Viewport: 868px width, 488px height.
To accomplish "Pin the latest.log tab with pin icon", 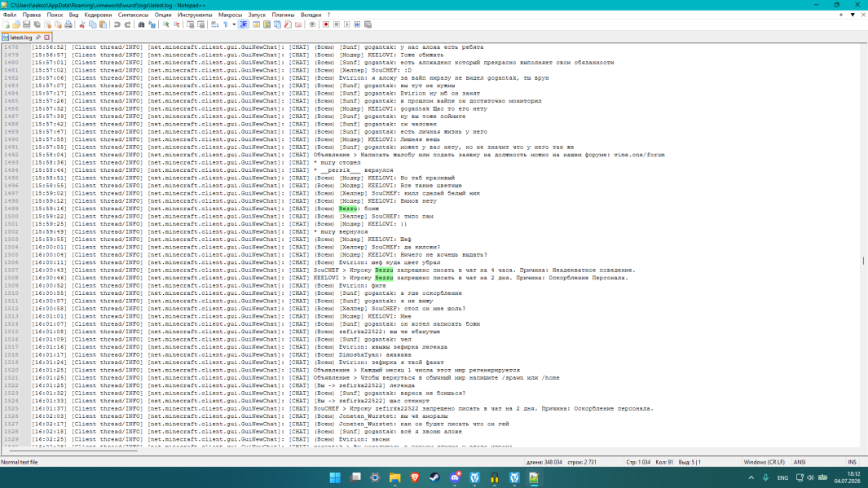I will (38, 37).
